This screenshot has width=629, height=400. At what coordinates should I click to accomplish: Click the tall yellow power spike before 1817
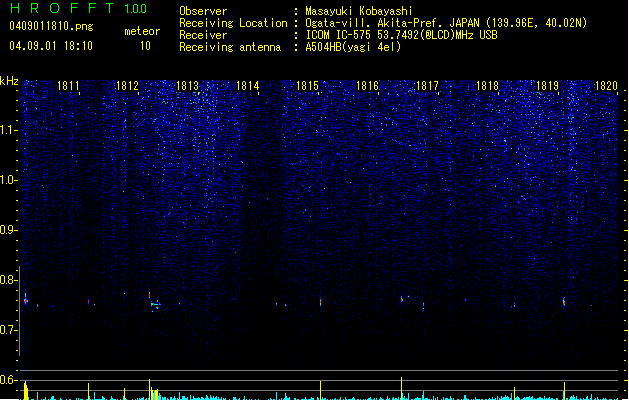tap(402, 388)
